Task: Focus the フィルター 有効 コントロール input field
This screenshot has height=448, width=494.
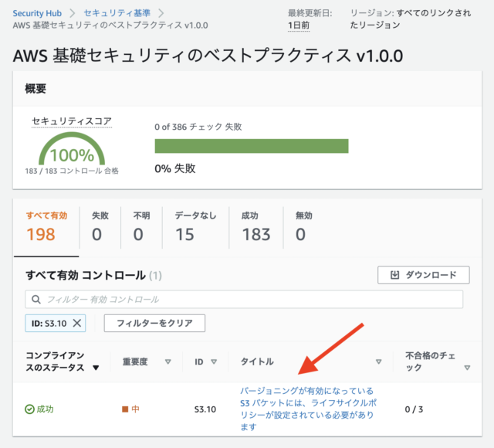Action: point(244,300)
